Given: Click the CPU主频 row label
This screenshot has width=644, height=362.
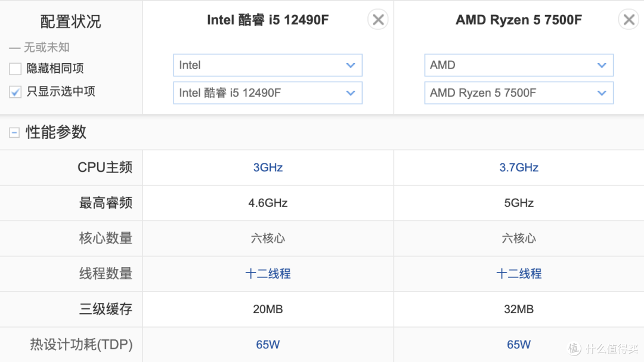Looking at the screenshot, I should pyautogui.click(x=105, y=168).
